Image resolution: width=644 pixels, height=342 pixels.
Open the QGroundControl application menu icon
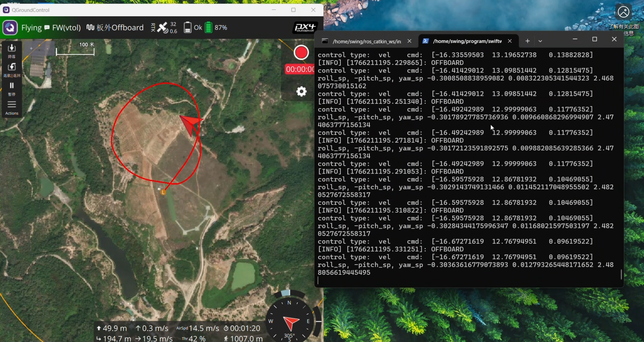click(x=10, y=27)
